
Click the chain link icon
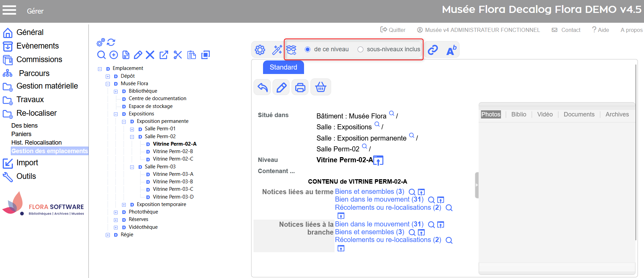[x=433, y=50]
